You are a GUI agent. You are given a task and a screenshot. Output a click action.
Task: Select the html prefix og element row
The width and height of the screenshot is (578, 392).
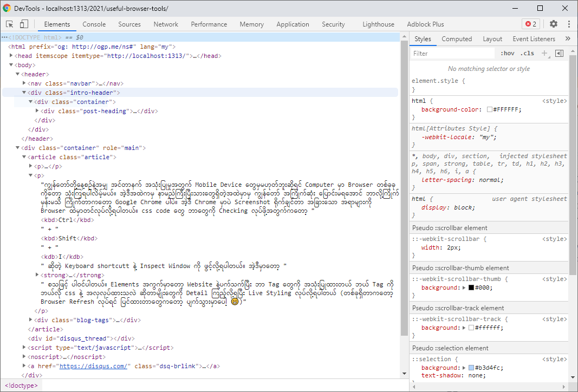click(x=92, y=47)
